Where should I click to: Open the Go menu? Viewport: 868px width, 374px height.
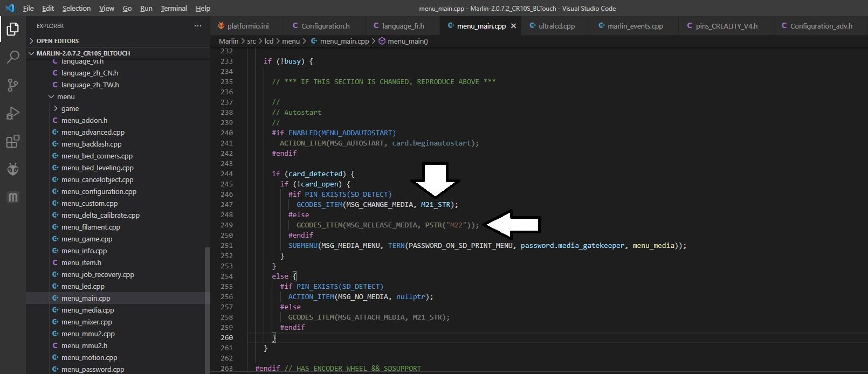(127, 8)
